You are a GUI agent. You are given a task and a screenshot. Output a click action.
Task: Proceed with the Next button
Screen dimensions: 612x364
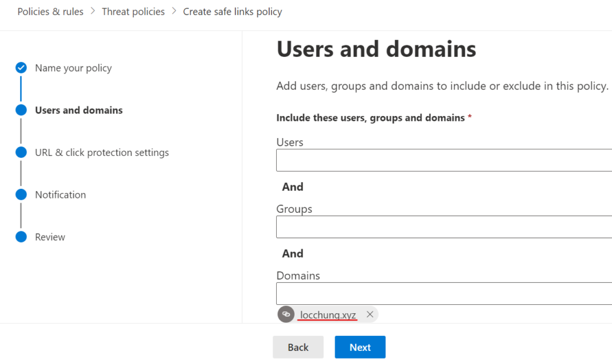click(x=360, y=347)
